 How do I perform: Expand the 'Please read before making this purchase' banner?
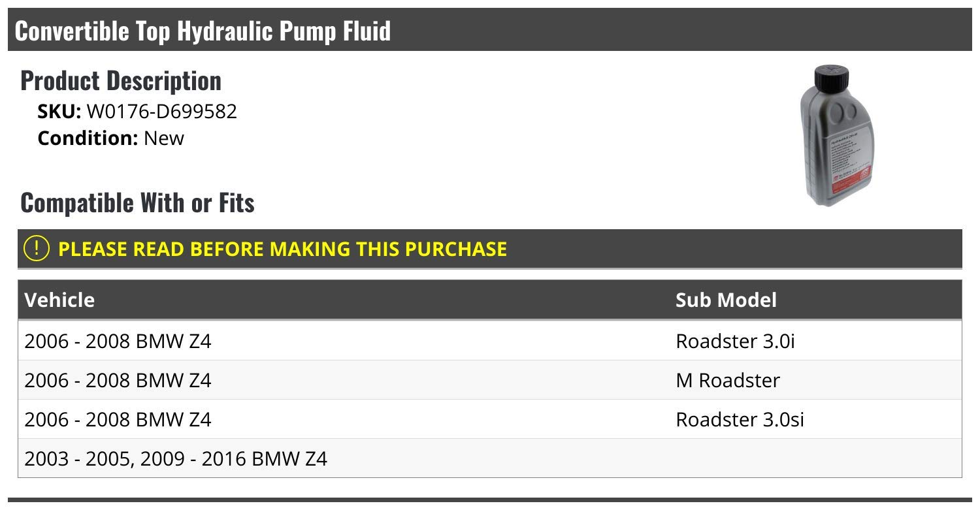click(x=282, y=249)
